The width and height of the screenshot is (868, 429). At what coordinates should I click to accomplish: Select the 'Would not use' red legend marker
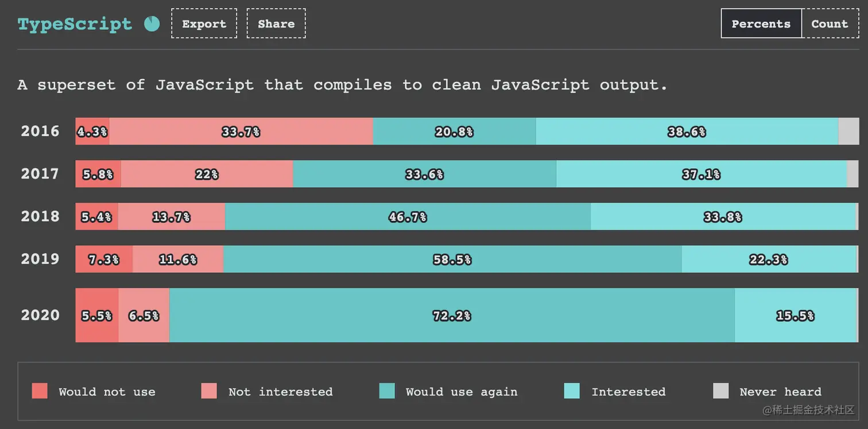pyautogui.click(x=40, y=392)
